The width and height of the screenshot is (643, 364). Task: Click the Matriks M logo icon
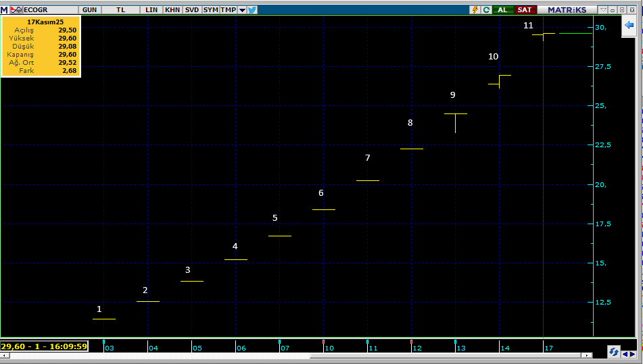coord(5,10)
